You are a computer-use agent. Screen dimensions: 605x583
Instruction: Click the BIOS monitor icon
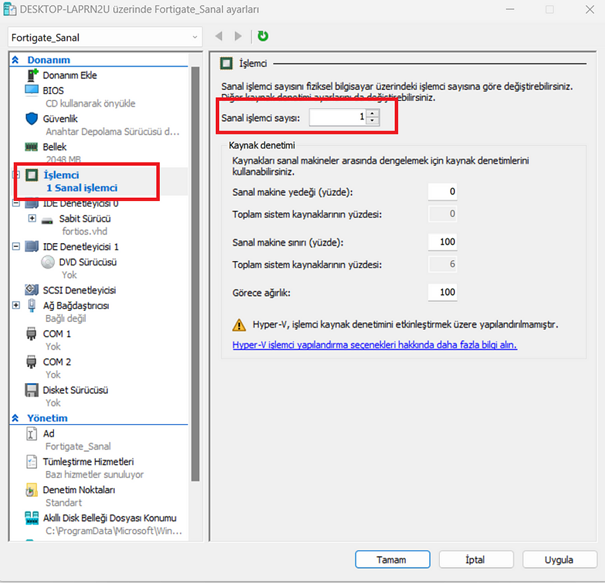click(32, 90)
